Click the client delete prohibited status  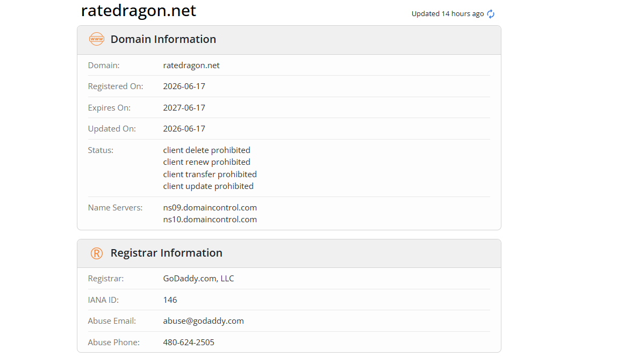pos(206,150)
